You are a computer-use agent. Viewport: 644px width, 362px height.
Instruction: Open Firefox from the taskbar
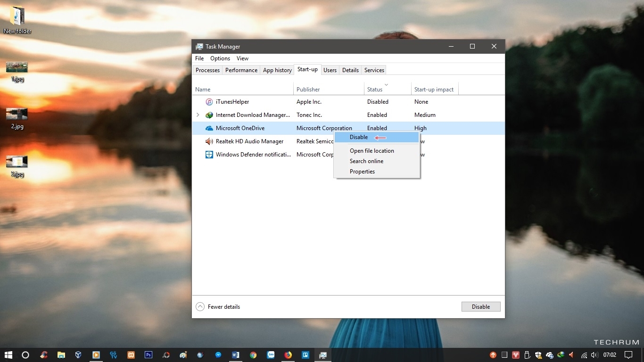point(288,355)
